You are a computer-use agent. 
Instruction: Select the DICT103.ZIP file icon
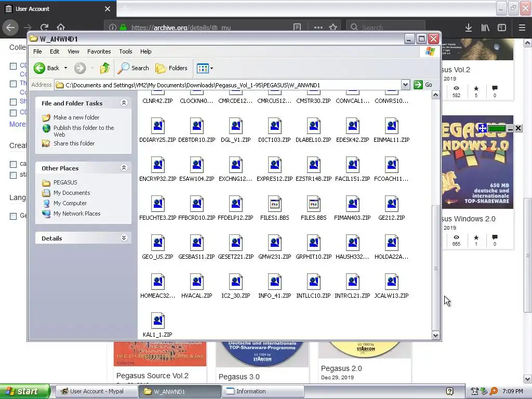click(274, 126)
